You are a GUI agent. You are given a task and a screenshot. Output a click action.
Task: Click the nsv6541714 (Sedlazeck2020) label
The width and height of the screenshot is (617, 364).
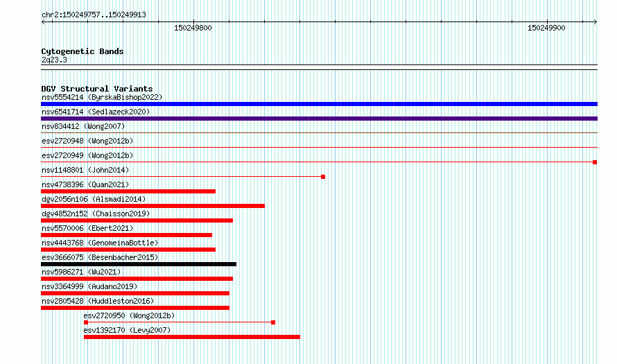(96, 112)
